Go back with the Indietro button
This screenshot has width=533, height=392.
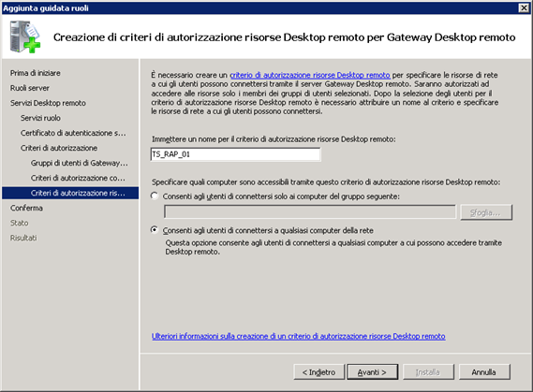(x=318, y=372)
